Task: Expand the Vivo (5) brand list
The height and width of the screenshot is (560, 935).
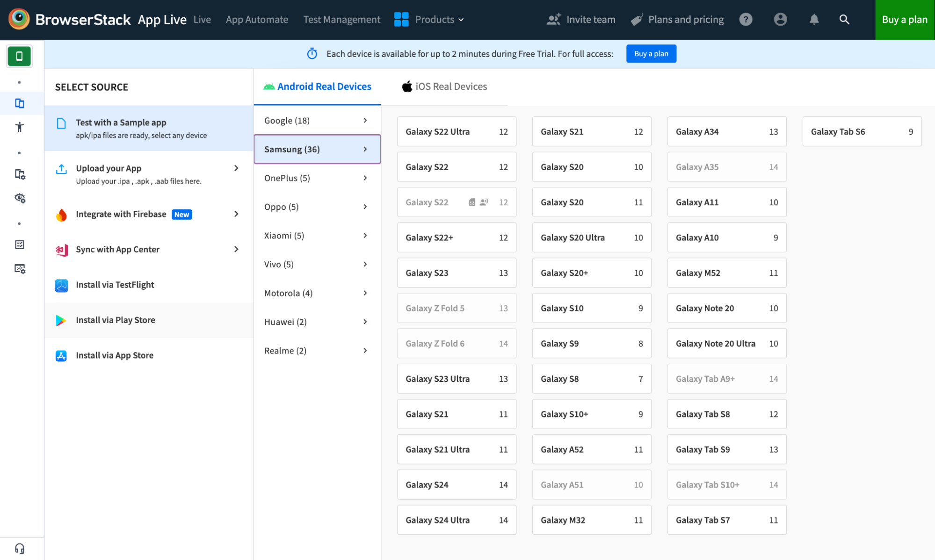Action: point(317,264)
